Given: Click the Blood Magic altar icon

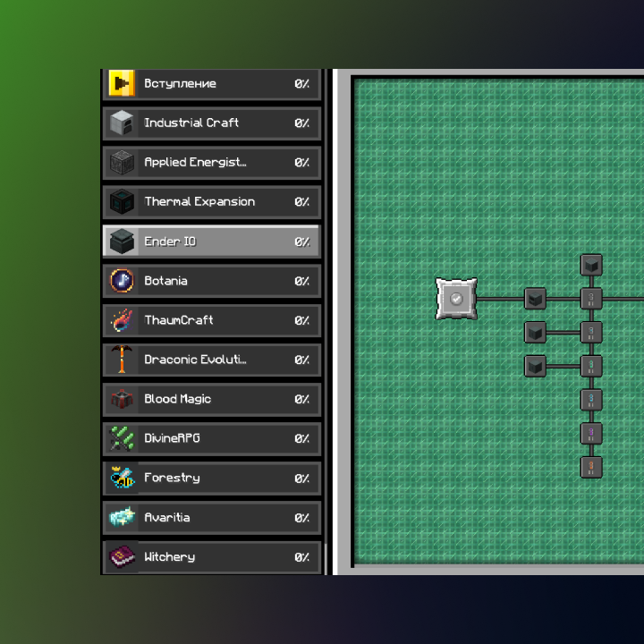Looking at the screenshot, I should click(122, 399).
